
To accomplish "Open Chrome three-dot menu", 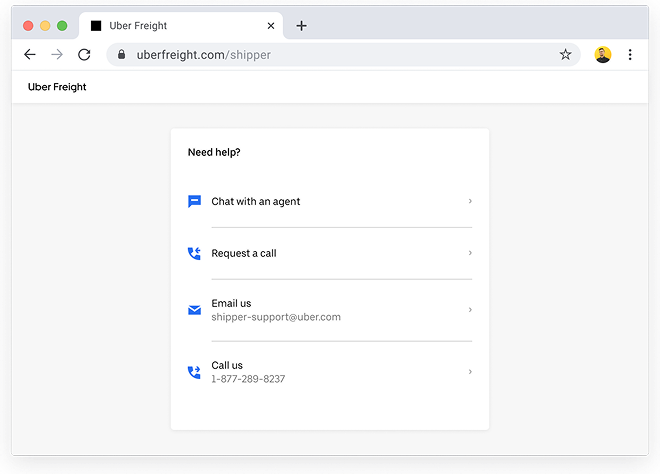I will 630,55.
